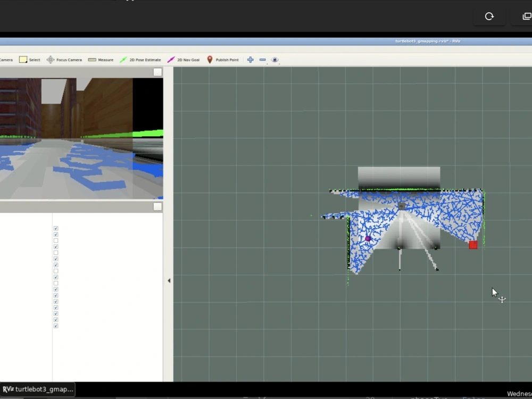Activate the Focus Camera tool
Viewport: 532px width, 399px height.
64,60
